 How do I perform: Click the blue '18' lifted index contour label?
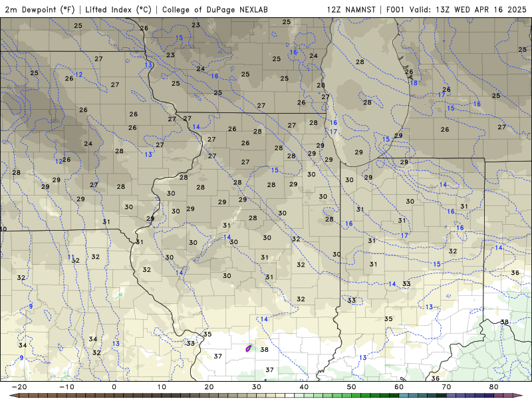pos(414,82)
